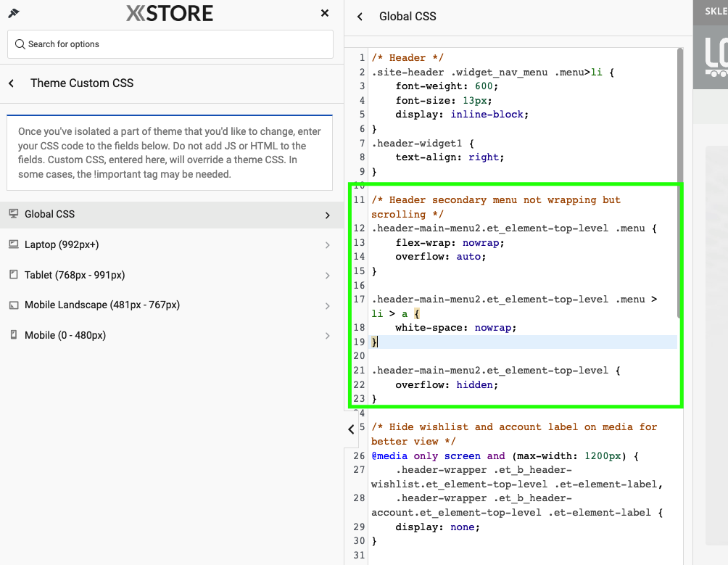Place cursor on 'white-space: nowrap;' line
This screenshot has height=565, width=728.
455,327
